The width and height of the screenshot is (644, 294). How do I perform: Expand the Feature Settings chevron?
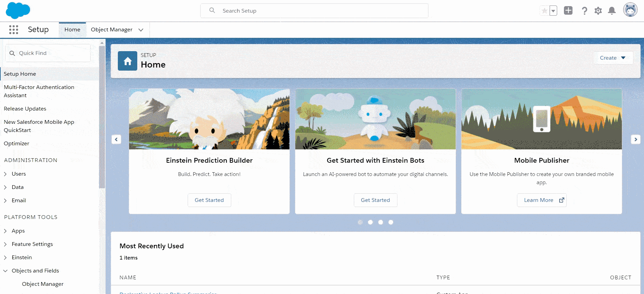pyautogui.click(x=5, y=244)
